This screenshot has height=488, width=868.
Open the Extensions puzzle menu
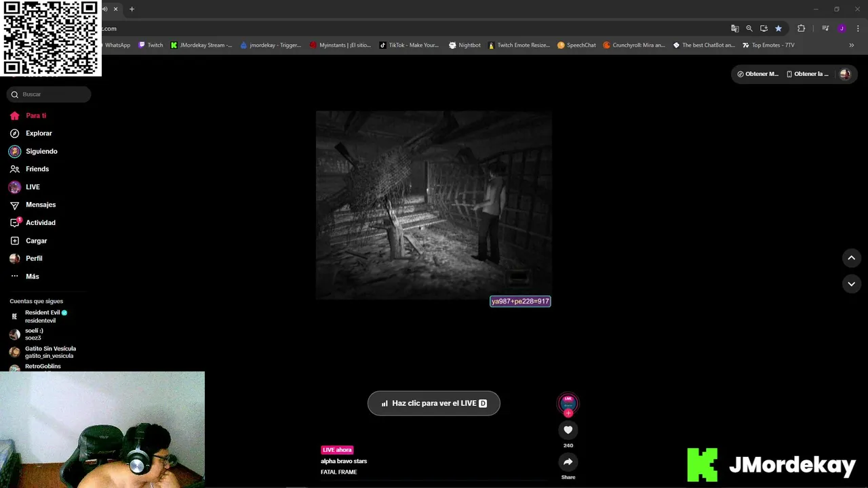801,28
